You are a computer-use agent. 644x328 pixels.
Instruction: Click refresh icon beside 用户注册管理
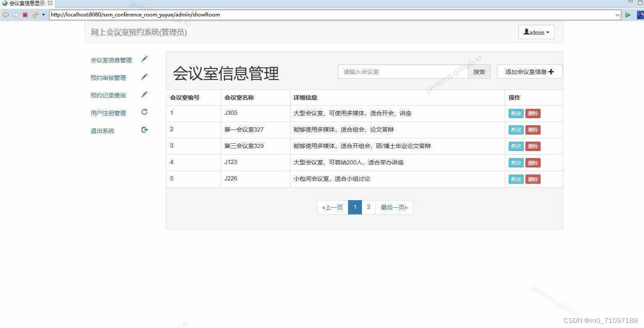pos(145,112)
